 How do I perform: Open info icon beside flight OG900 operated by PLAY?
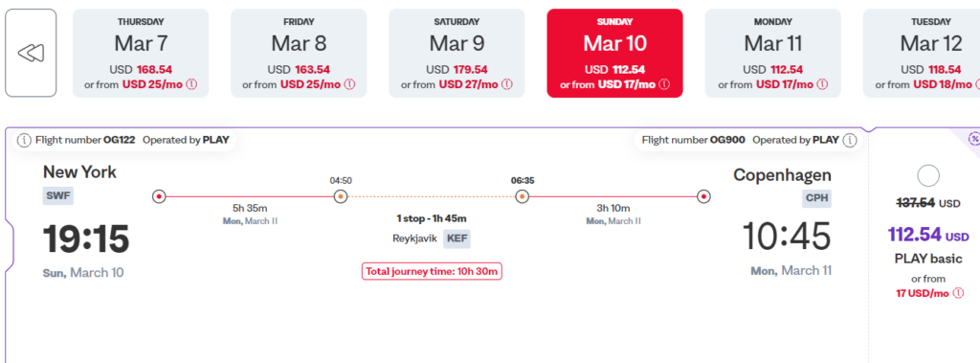[850, 140]
